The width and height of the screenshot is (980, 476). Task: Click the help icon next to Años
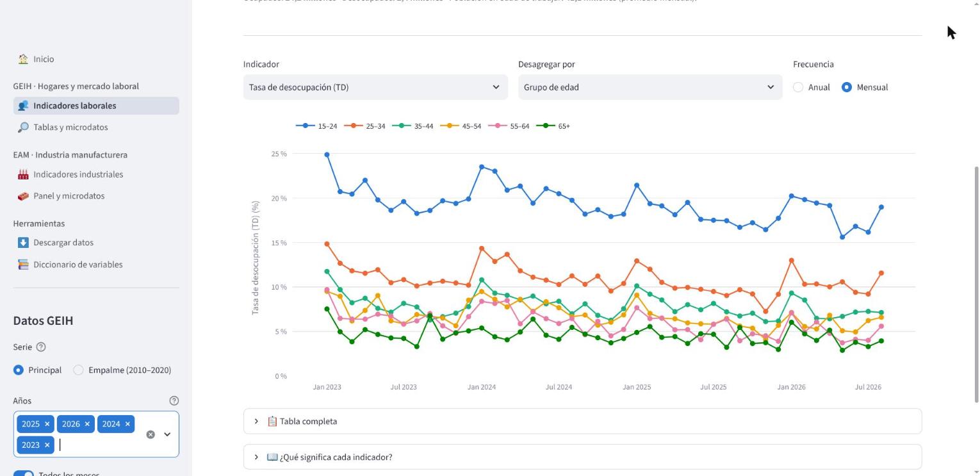pos(174,401)
